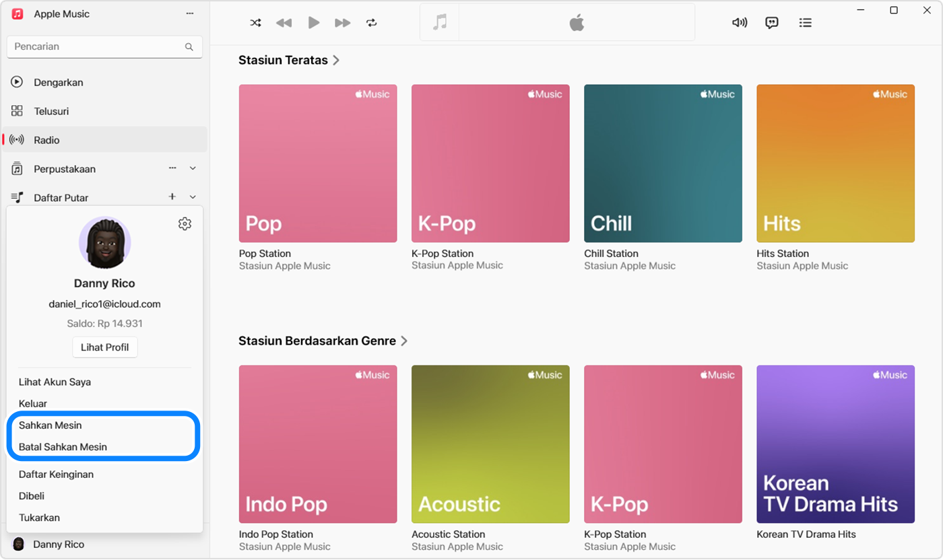Click the Apple logo in the now playing bar

pos(577,23)
